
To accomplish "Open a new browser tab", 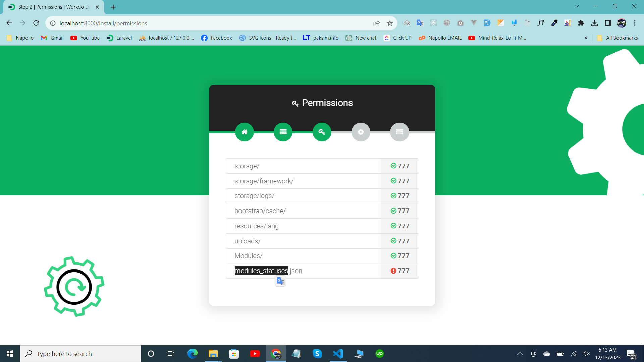I will [x=113, y=7].
